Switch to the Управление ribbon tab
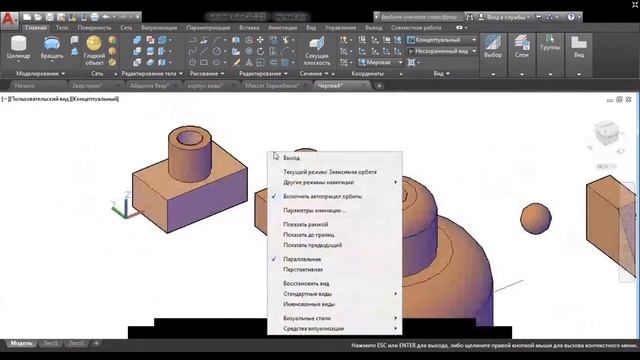The height and width of the screenshot is (360, 640). point(340,28)
